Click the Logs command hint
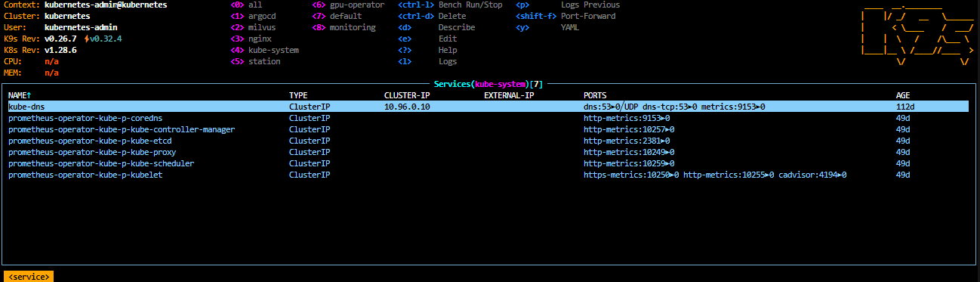The image size is (980, 282). coord(427,61)
